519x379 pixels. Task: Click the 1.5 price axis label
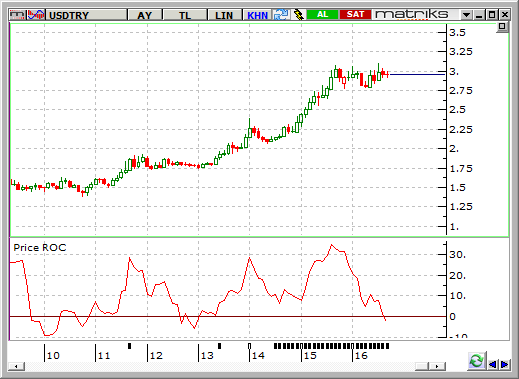(458, 188)
